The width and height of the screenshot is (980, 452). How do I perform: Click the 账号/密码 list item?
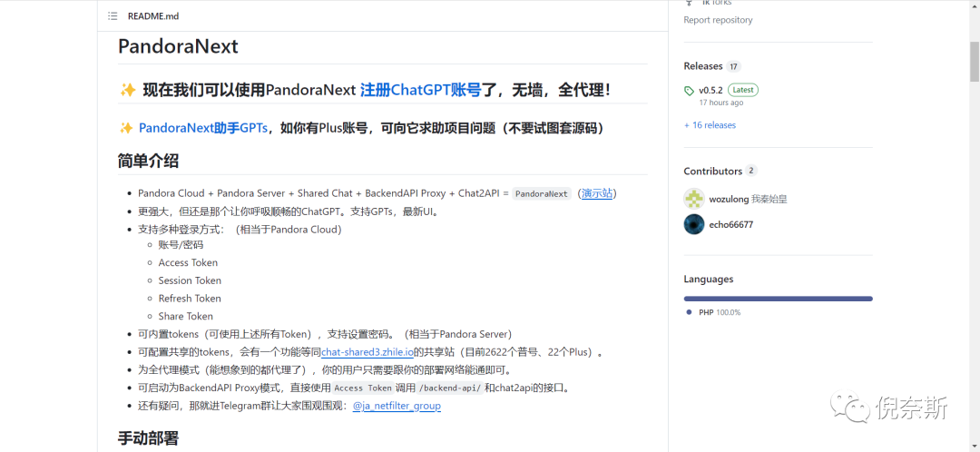pyautogui.click(x=181, y=245)
